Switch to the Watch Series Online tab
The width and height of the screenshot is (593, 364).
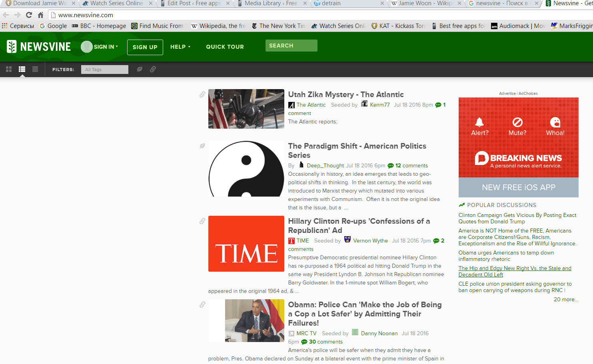pyautogui.click(x=116, y=4)
